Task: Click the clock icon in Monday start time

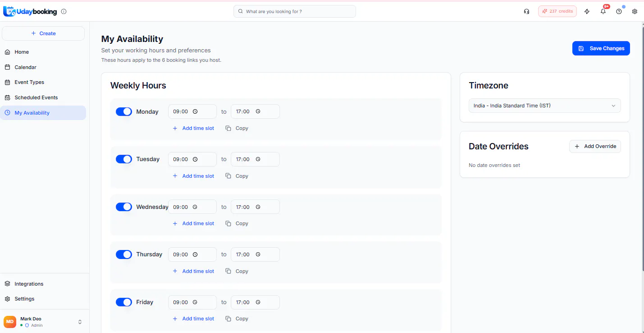Action: [x=195, y=111]
